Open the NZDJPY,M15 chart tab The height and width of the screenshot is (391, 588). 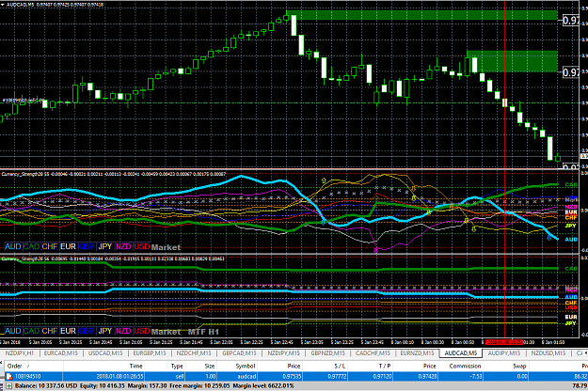coord(283,353)
